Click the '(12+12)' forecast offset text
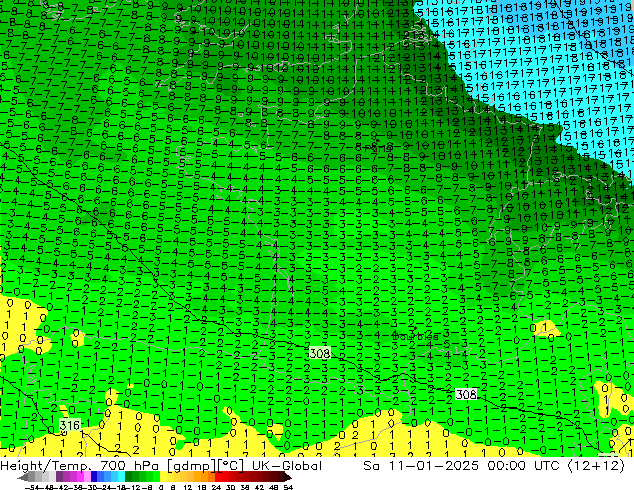 [596, 466]
